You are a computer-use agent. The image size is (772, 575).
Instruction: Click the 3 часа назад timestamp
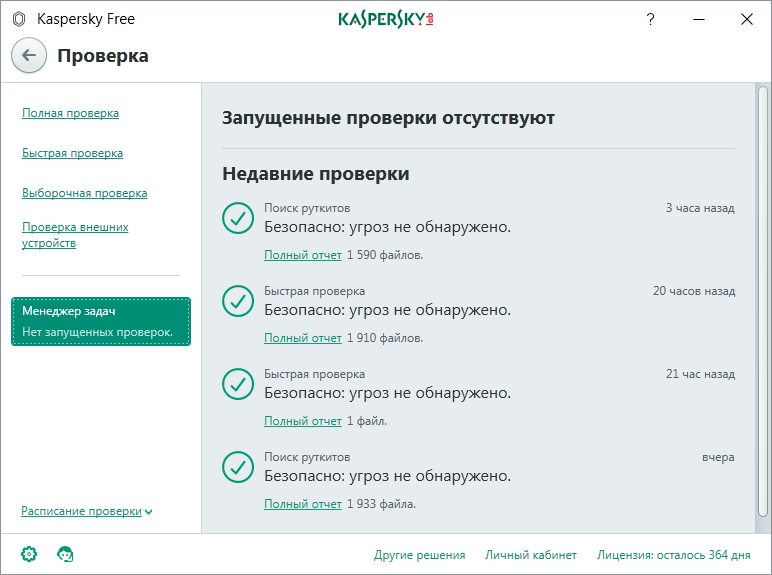pyautogui.click(x=700, y=208)
